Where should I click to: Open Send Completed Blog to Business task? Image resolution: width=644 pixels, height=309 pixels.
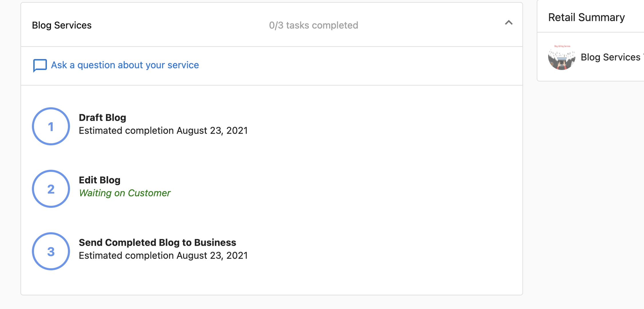coord(157,242)
